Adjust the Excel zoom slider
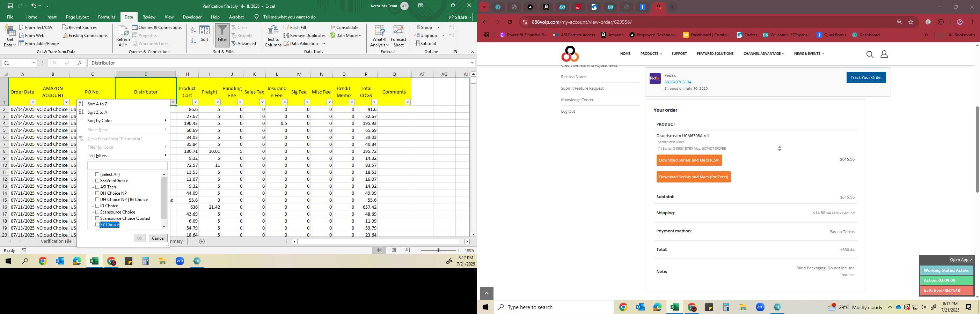Screen dimensions: 980x314 (438, 250)
